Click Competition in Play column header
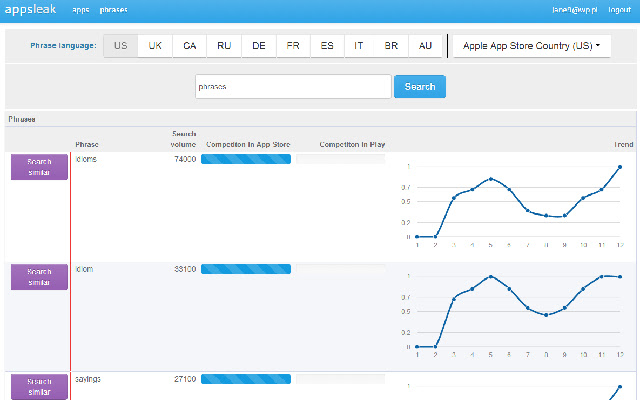Image resolution: width=640 pixels, height=400 pixels. click(x=352, y=144)
